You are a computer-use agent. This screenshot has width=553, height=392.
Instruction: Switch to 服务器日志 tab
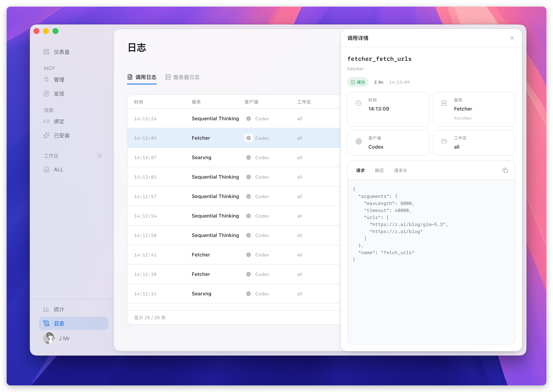(183, 77)
